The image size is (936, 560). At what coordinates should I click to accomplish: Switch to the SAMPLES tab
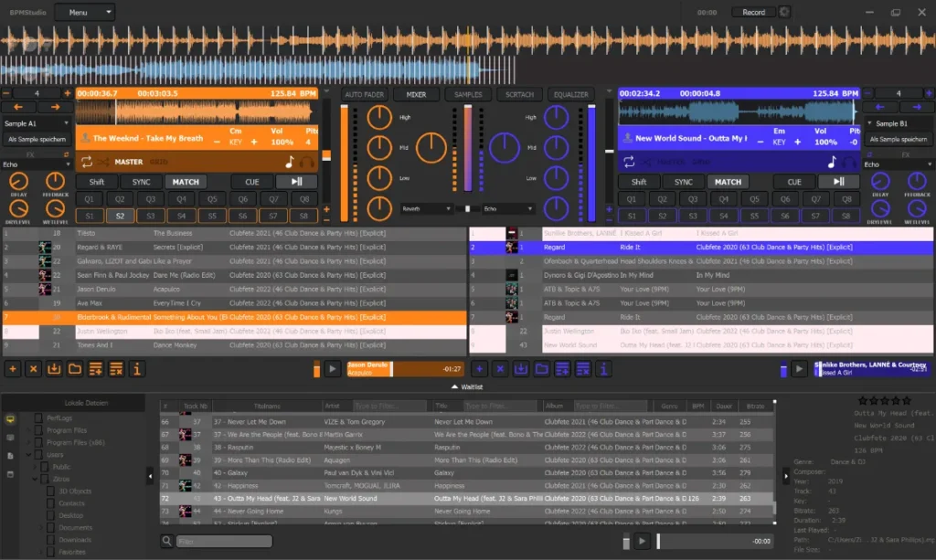468,94
